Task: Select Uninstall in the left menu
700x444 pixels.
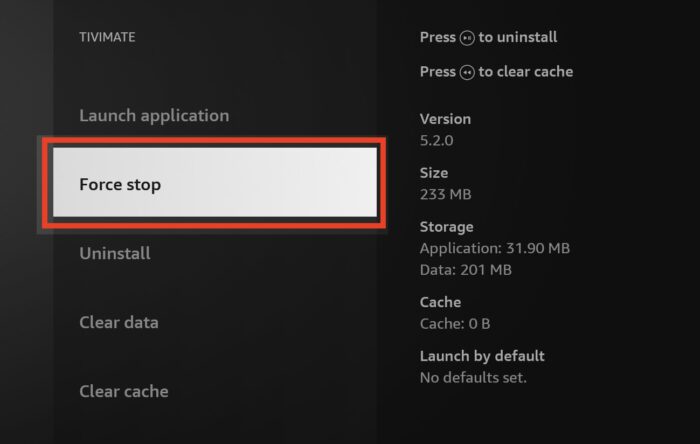Action: pos(115,254)
